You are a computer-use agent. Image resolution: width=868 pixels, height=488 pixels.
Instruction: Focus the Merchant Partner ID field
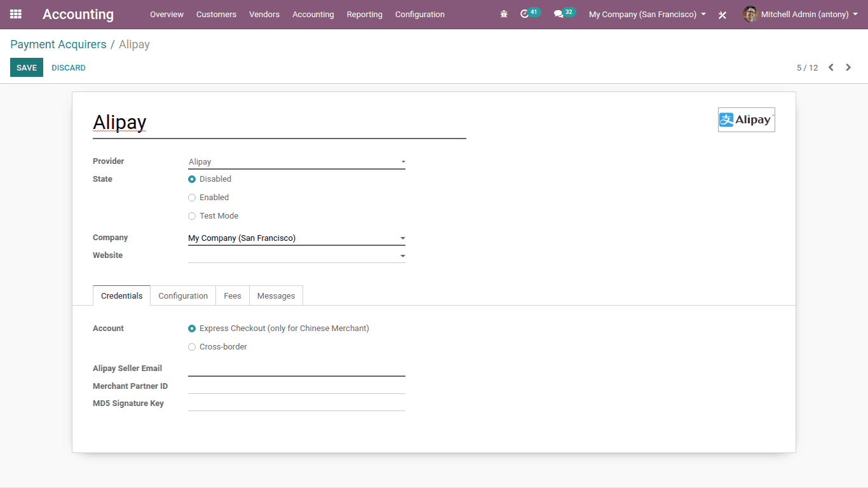click(297, 386)
